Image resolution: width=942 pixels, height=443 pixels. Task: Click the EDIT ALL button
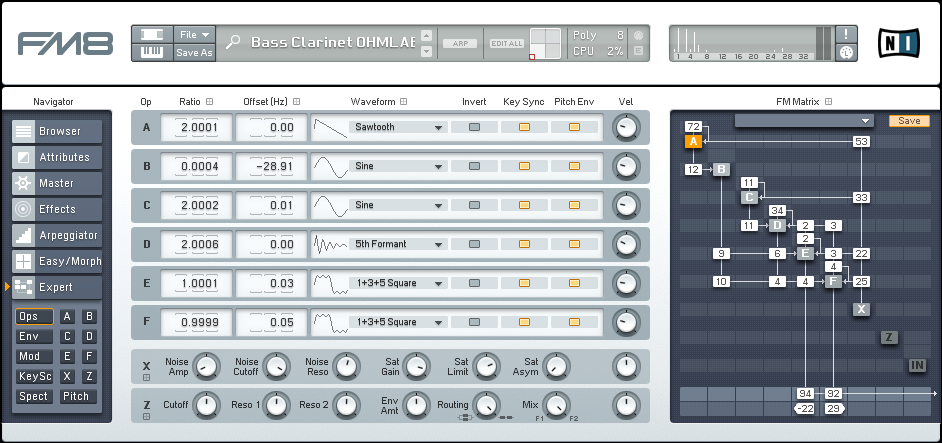[x=507, y=43]
